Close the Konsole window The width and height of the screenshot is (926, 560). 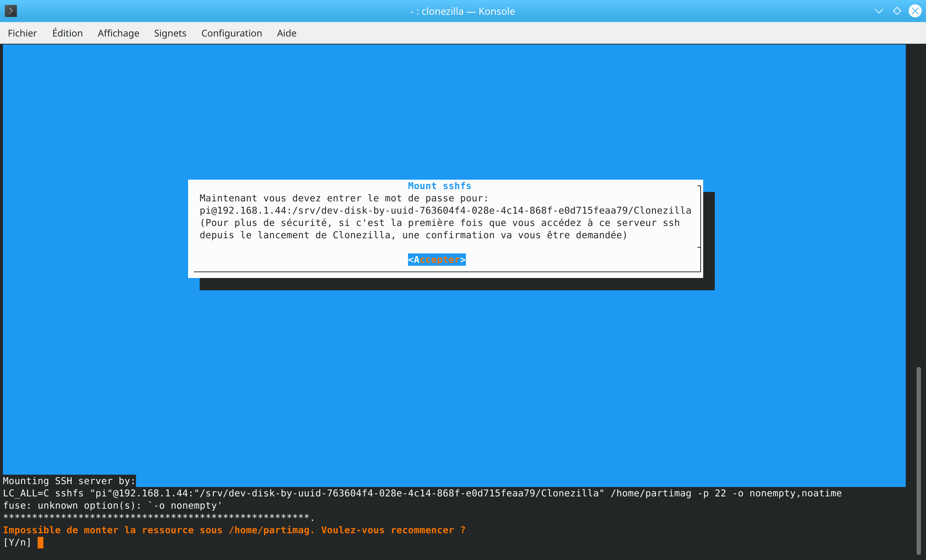915,11
